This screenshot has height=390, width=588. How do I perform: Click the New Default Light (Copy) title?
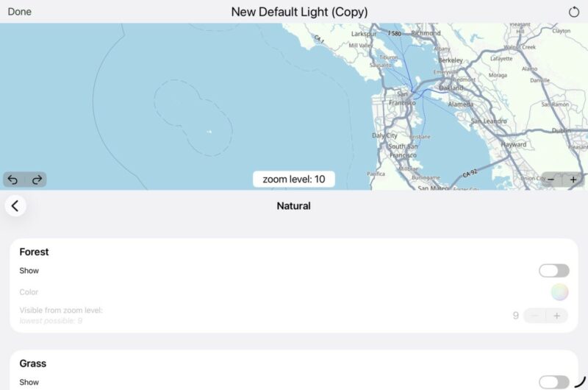point(299,12)
